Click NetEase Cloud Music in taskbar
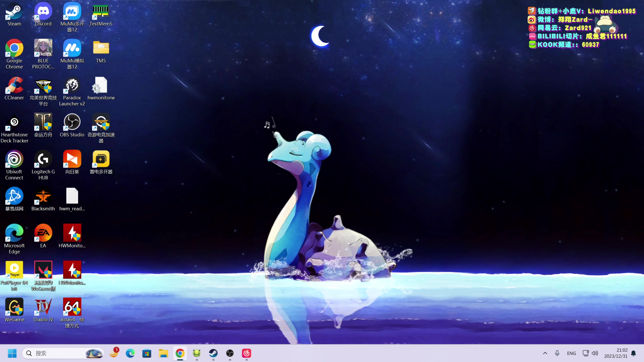The width and height of the screenshot is (644, 362). point(246,353)
